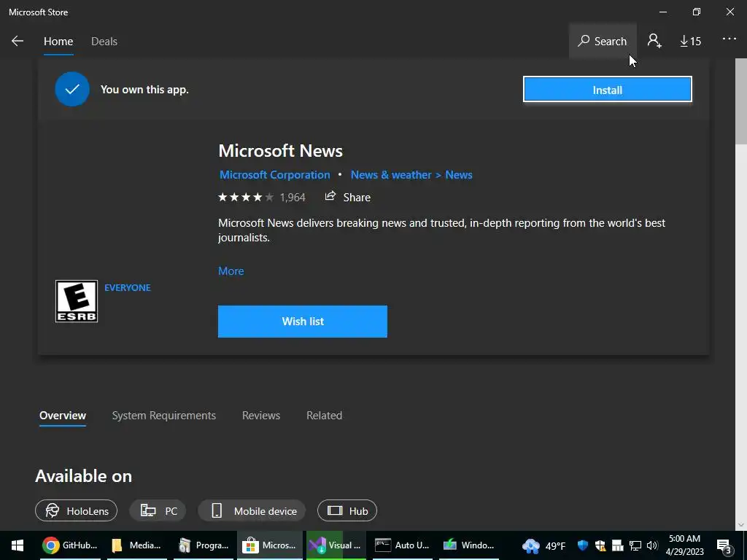Select the Related tab
This screenshot has height=560, width=747.
pos(324,415)
